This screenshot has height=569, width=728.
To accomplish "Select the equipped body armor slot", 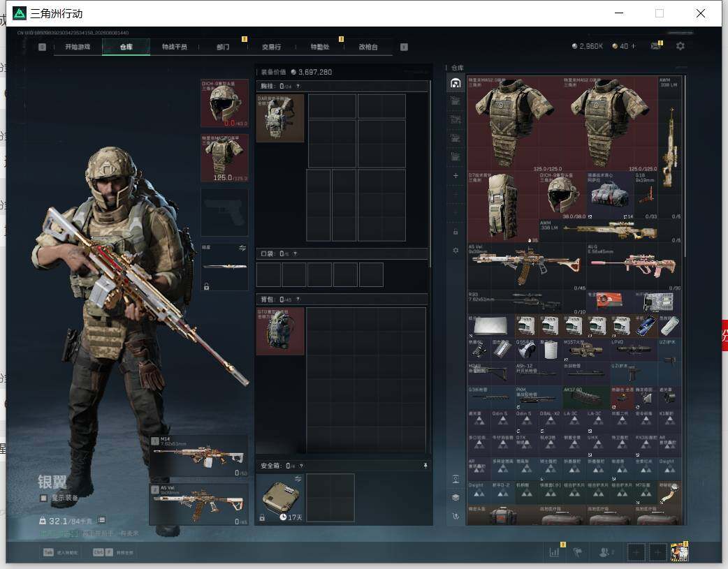I will tap(224, 158).
